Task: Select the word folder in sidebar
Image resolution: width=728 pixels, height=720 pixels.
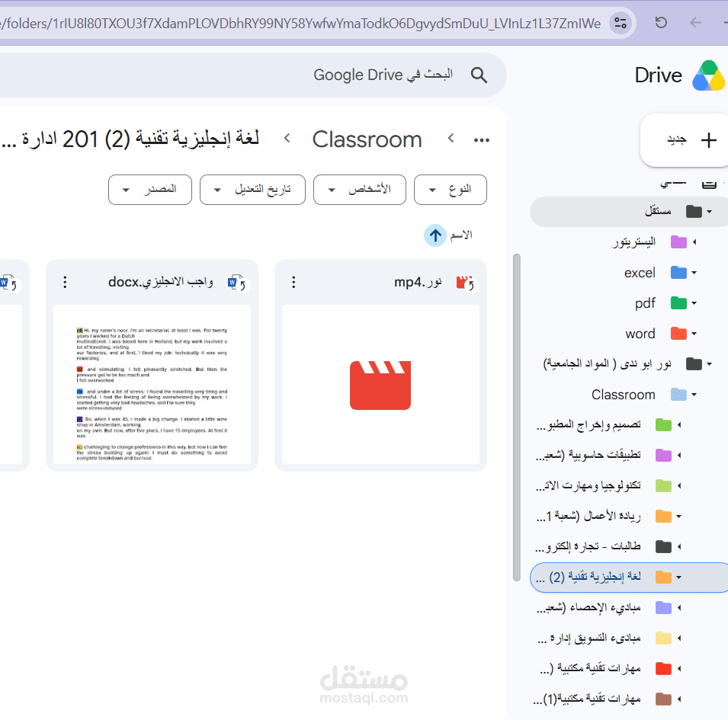Action: point(640,333)
